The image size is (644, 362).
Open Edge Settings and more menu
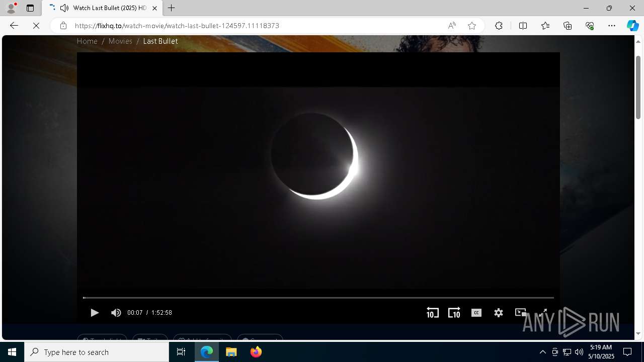click(x=612, y=26)
